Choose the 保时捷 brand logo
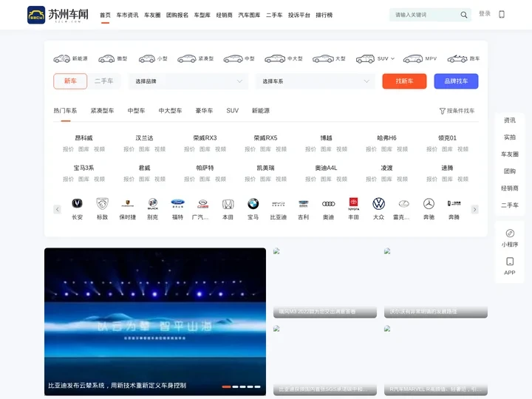The height and width of the screenshot is (399, 532). tap(128, 203)
